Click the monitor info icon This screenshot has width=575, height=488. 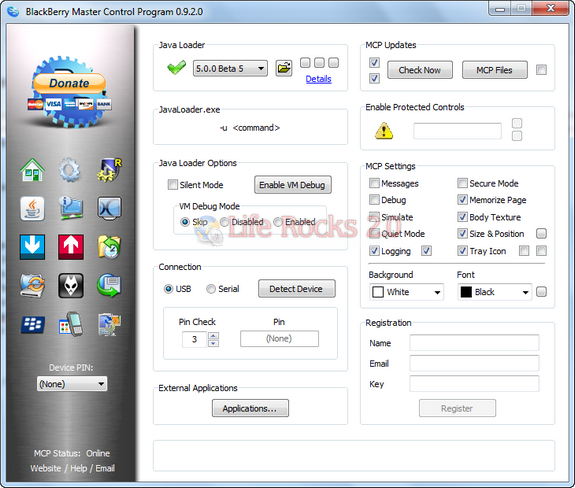coord(71,208)
